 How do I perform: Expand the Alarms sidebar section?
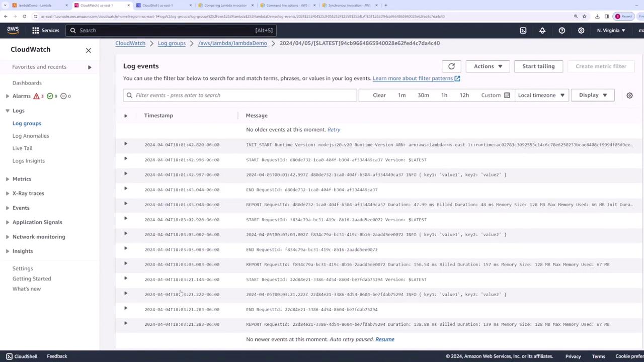coord(8,96)
